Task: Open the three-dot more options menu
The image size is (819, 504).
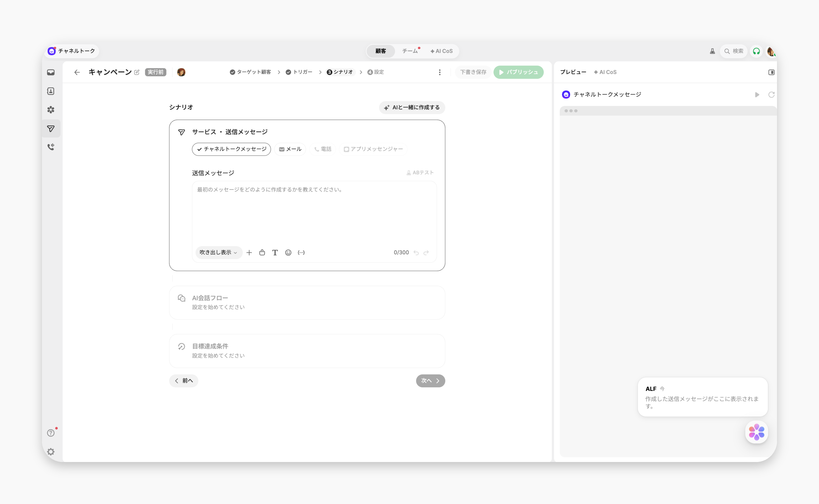Action: (440, 72)
